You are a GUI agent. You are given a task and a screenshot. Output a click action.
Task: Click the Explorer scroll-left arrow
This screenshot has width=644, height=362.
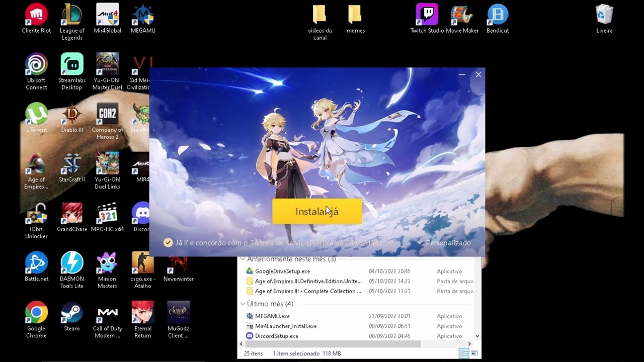pos(242,344)
